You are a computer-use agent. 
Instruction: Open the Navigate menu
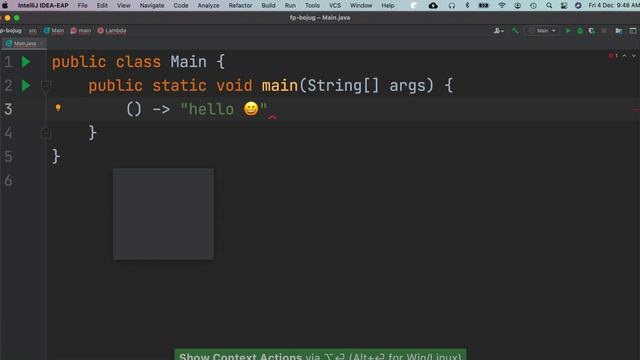(152, 6)
